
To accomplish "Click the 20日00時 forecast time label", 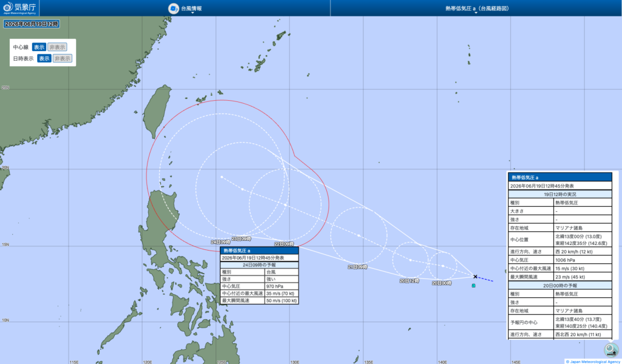I will (x=442, y=283).
